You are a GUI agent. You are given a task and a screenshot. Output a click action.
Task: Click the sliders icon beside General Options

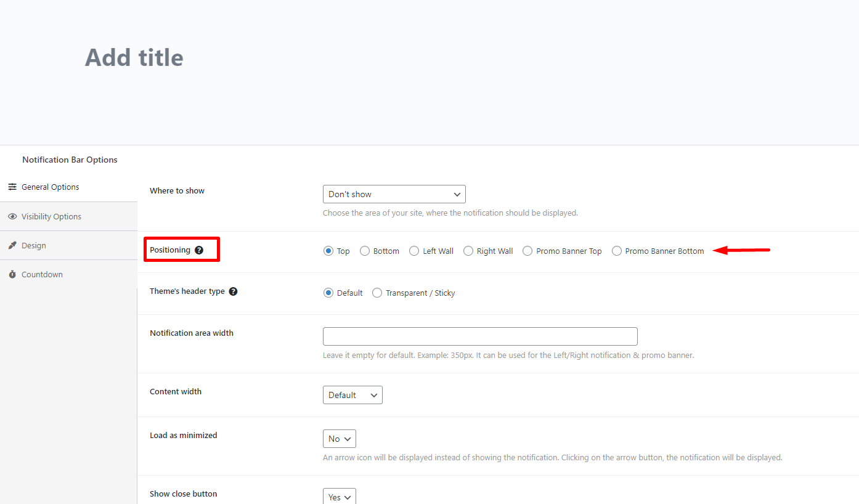pos(12,187)
